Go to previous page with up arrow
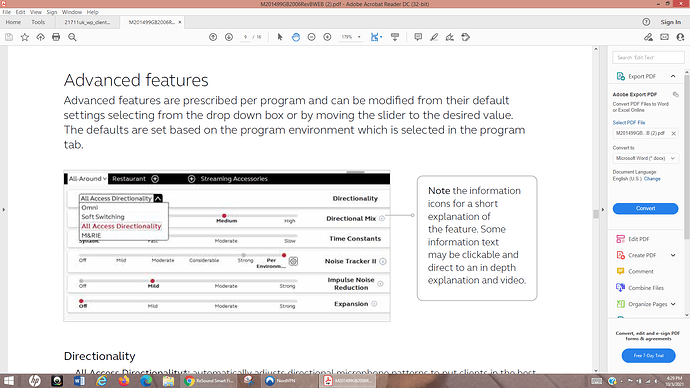Screen dimensions: 690x388 pyautogui.click(x=213, y=37)
